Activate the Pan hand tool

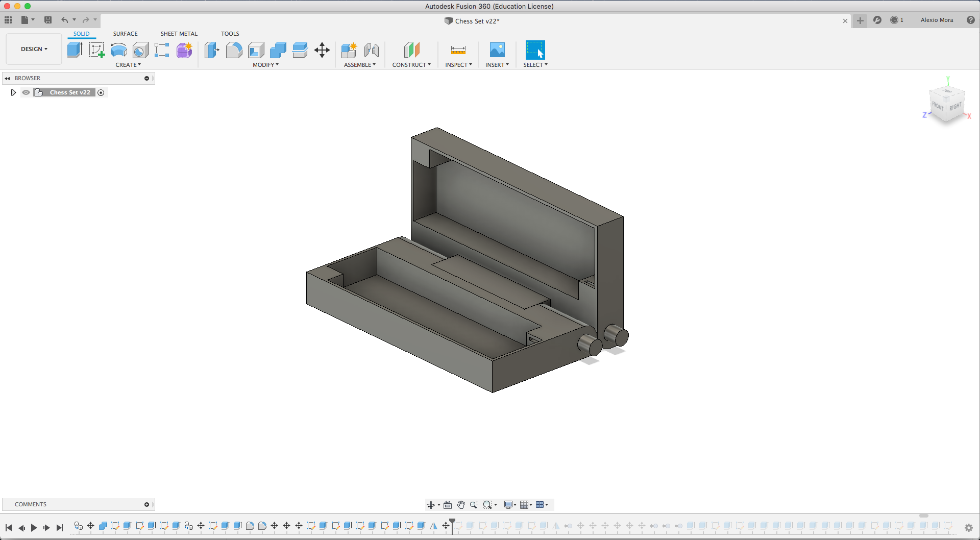461,505
